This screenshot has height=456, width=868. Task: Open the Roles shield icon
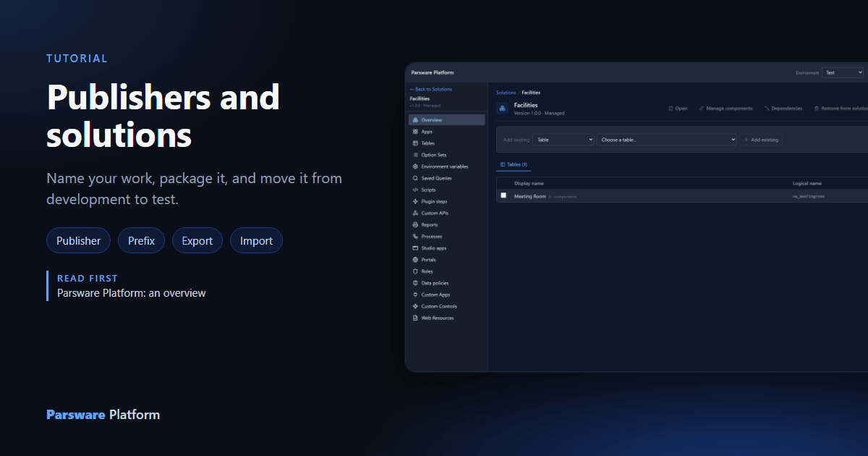pos(415,271)
